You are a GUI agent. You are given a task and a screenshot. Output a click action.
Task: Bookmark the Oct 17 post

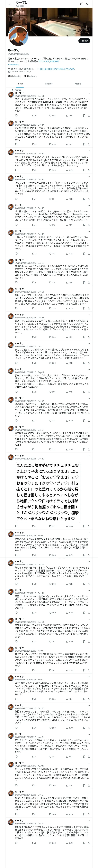click(x=84, y=144)
